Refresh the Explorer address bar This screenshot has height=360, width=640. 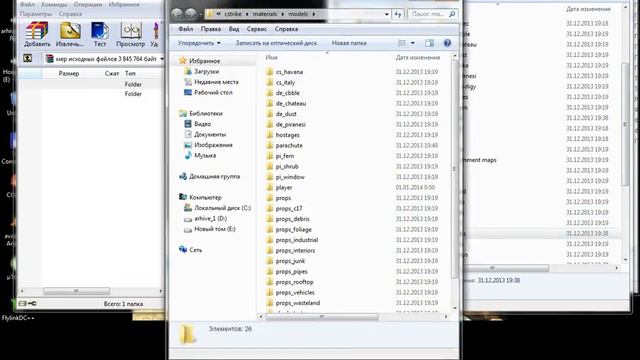(398, 14)
